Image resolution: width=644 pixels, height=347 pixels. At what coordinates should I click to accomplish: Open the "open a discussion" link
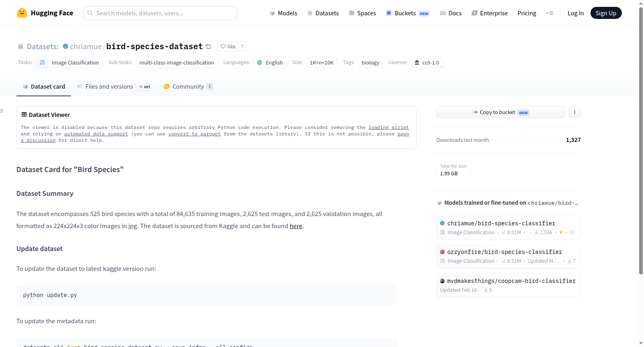pyautogui.click(x=403, y=134)
